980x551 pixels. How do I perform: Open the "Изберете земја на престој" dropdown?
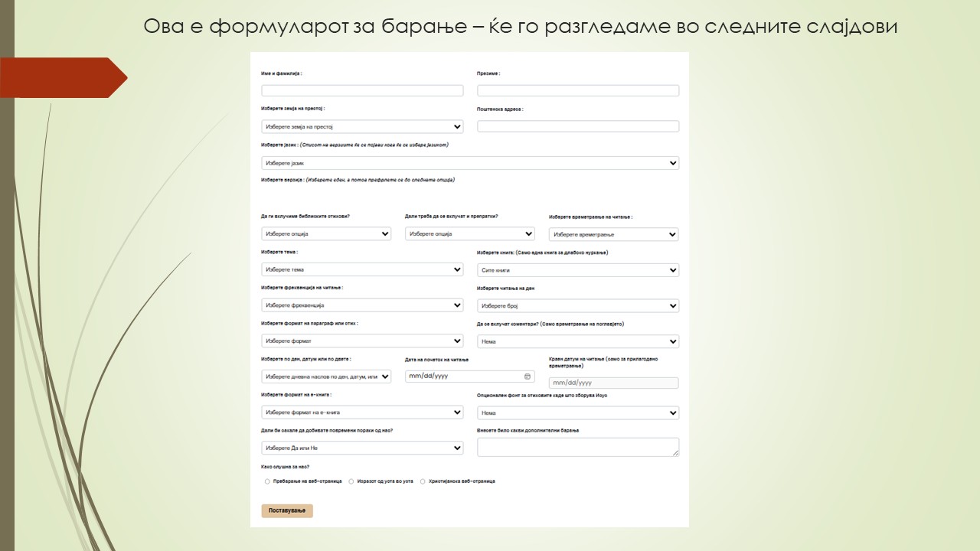(x=362, y=126)
